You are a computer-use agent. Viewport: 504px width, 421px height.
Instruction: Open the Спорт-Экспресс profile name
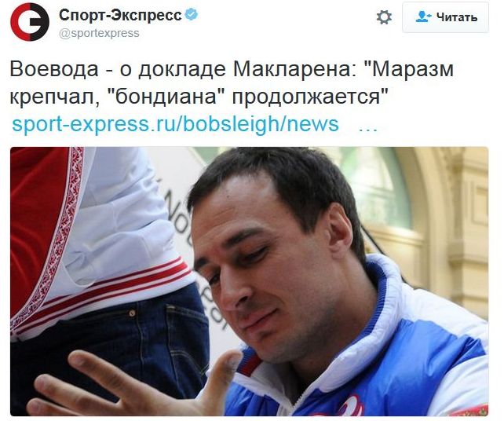coord(121,15)
